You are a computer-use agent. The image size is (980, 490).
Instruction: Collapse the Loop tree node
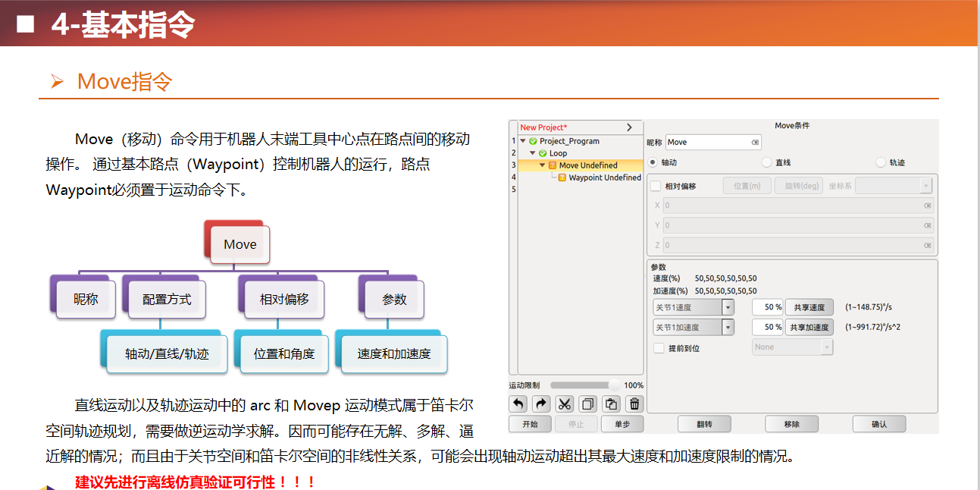[533, 153]
